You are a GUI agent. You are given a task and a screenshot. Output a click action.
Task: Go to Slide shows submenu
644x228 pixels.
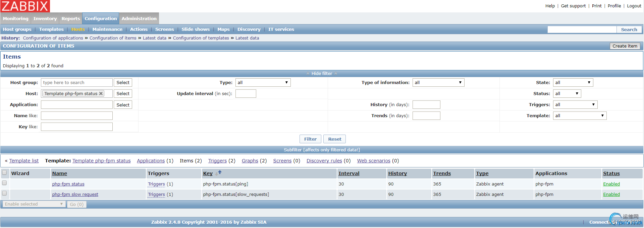pos(196,29)
